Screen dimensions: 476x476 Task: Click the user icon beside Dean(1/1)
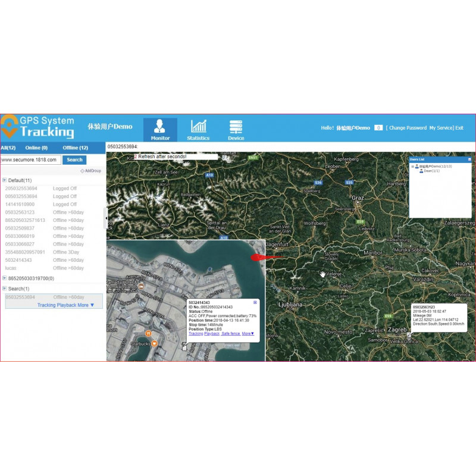pos(421,171)
